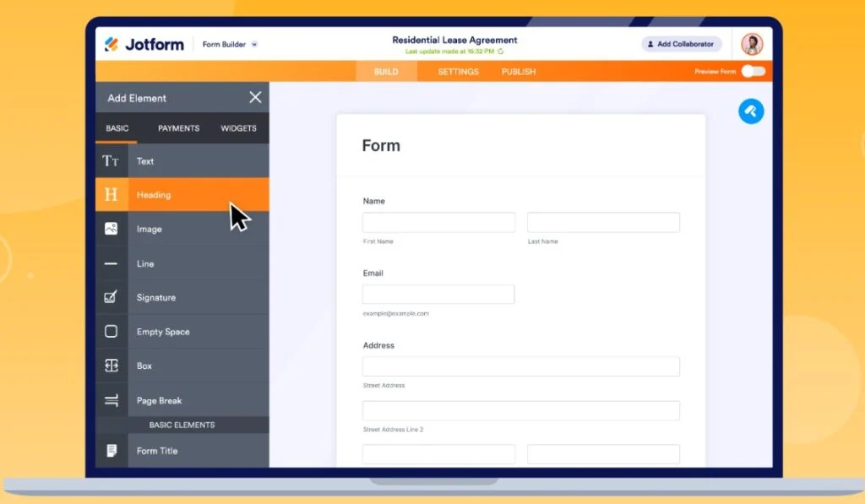The width and height of the screenshot is (865, 504).
Task: Select the Text element icon
Action: point(111,160)
